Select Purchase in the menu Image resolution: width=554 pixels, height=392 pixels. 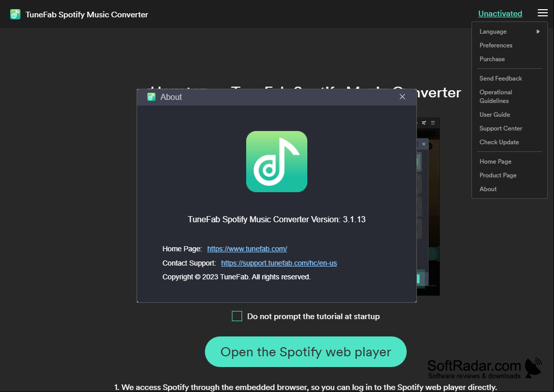510,59
